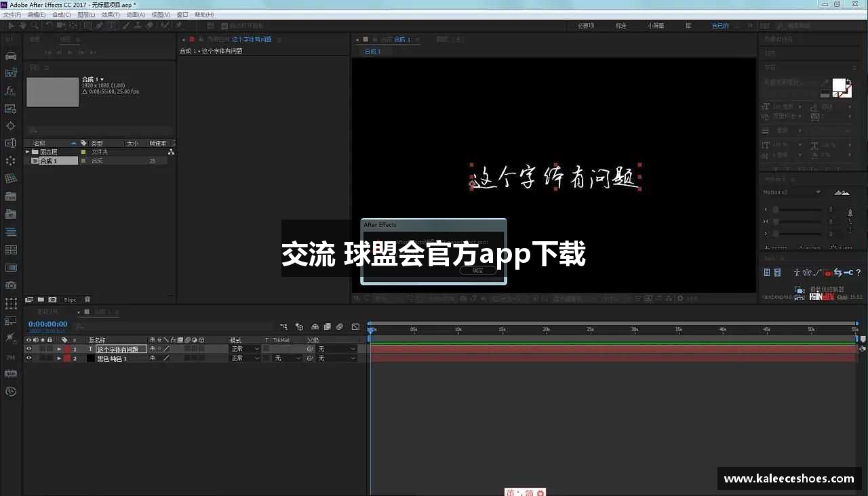
Task: Toggle shy switch of 黑色 纯色 1 layer
Action: coord(153,358)
